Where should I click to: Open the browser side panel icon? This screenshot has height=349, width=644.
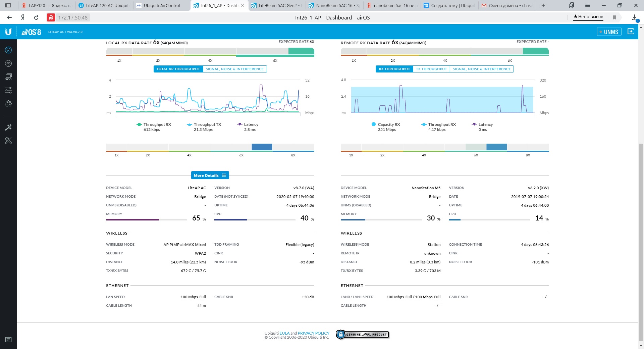coord(8,5)
